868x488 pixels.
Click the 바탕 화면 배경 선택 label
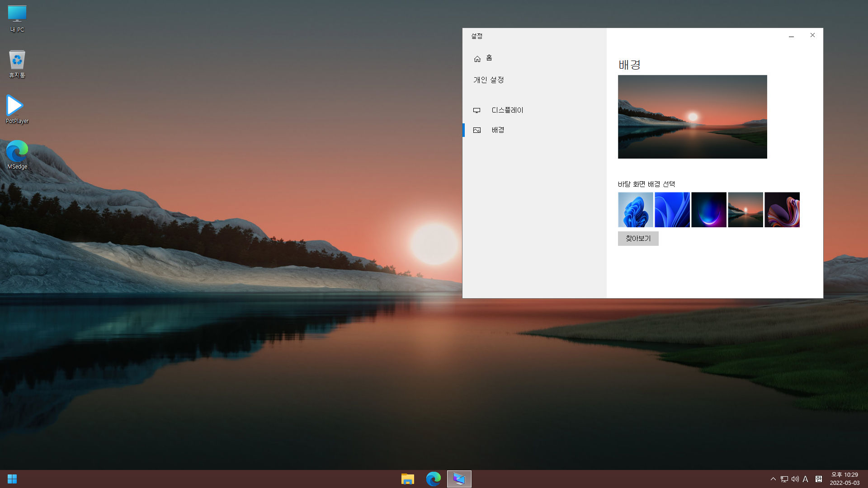[646, 184]
